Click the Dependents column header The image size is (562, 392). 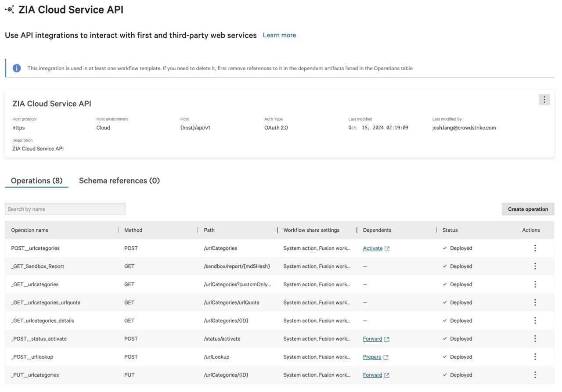click(377, 230)
